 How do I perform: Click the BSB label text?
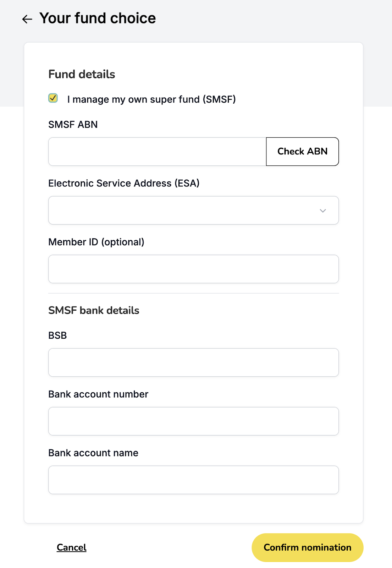[57, 335]
